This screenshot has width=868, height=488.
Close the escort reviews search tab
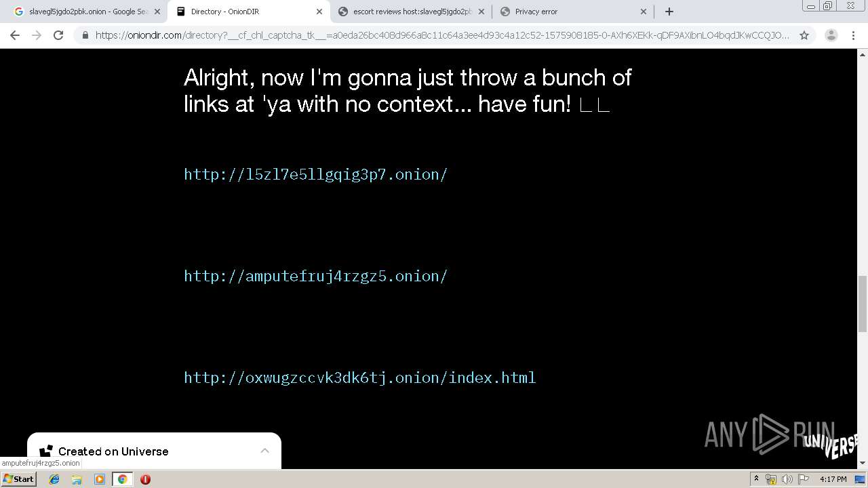(x=481, y=12)
